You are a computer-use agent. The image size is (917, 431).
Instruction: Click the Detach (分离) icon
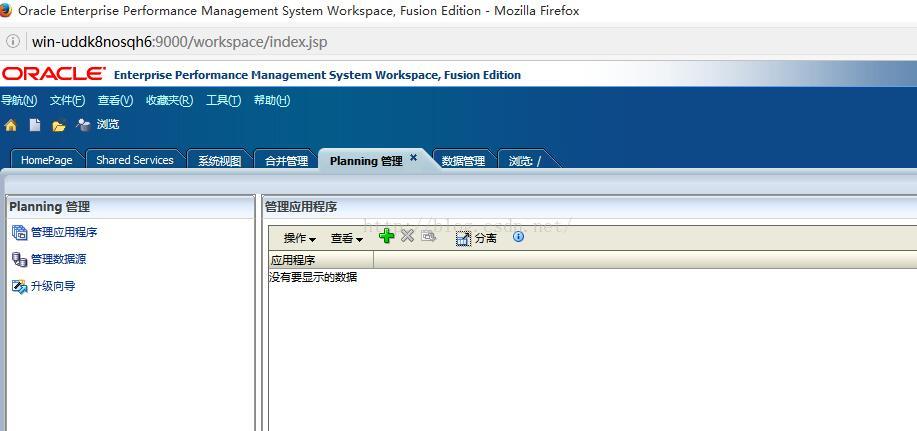pos(463,238)
